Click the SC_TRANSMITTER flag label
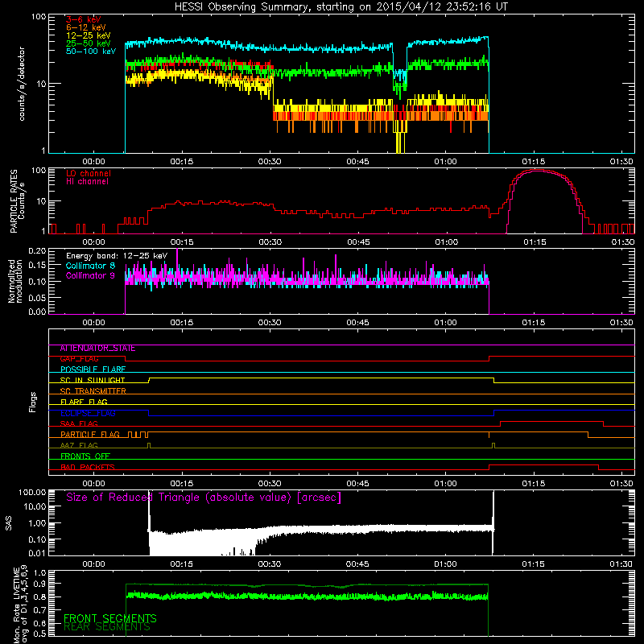 (x=93, y=391)
